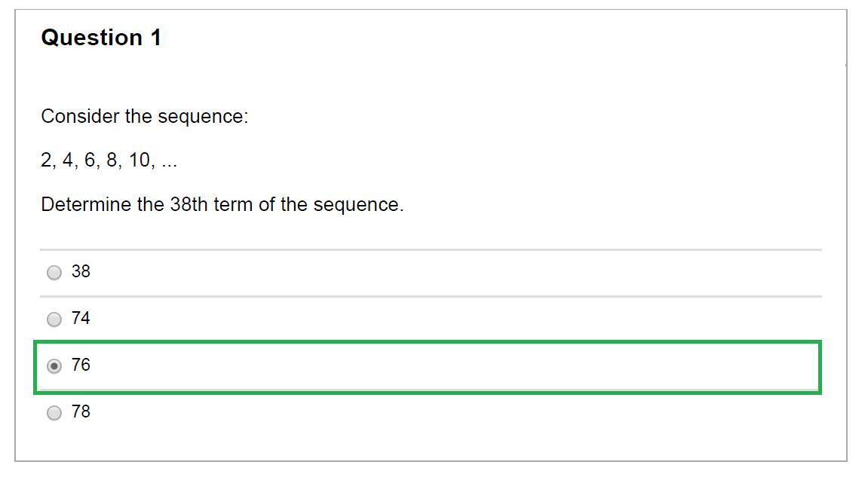The width and height of the screenshot is (868, 477).
Task: Click the selected radio button beside 76
Action: tap(54, 366)
